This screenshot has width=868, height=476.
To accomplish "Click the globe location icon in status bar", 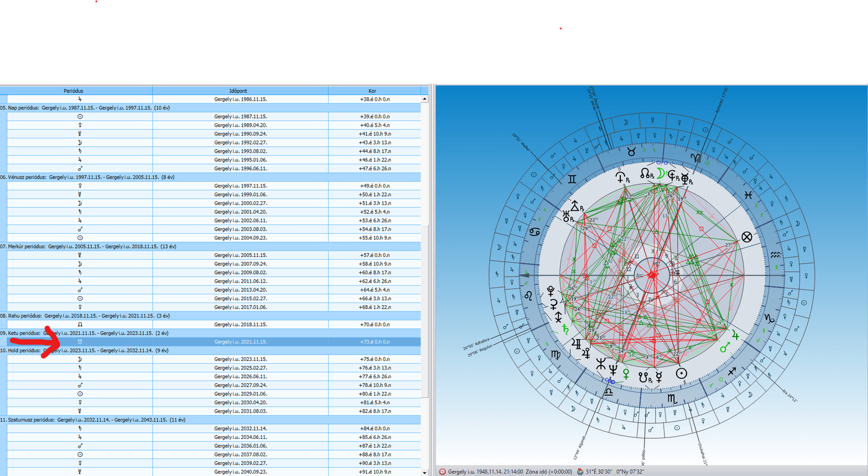I will tap(580, 472).
